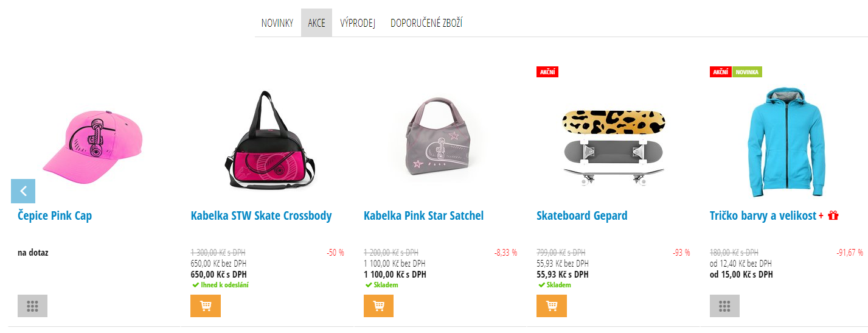Click the pink cap product image

pos(93,147)
